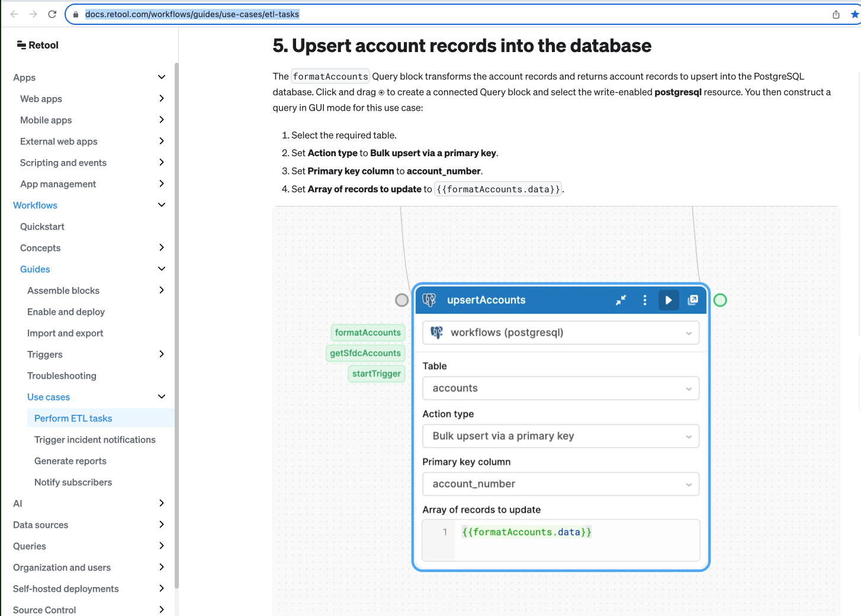Open the Quickstart page
861x616 pixels.
pos(42,227)
